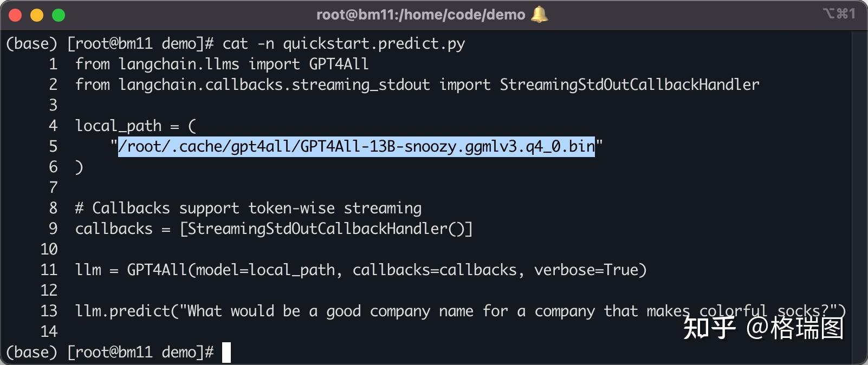Click the red close window button
This screenshot has width=868, height=365.
pos(15,15)
